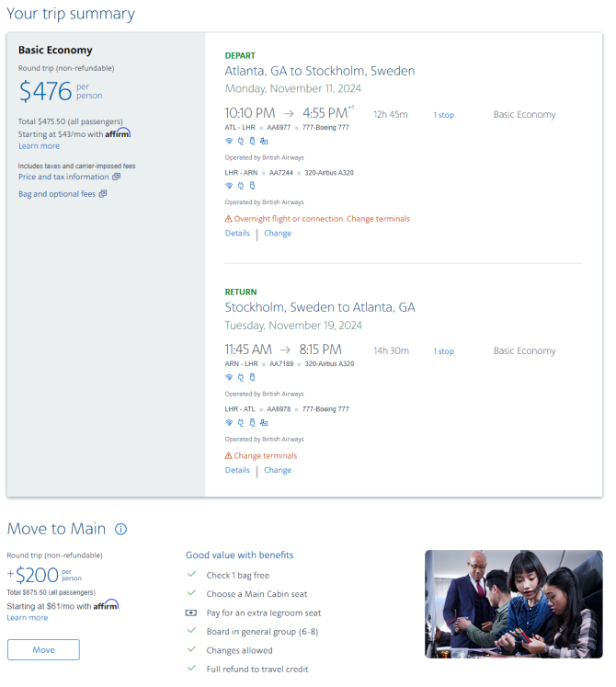Click the 'Monday, November 11, 2024' date
Viewport: 616px width, 687px height.
click(293, 88)
